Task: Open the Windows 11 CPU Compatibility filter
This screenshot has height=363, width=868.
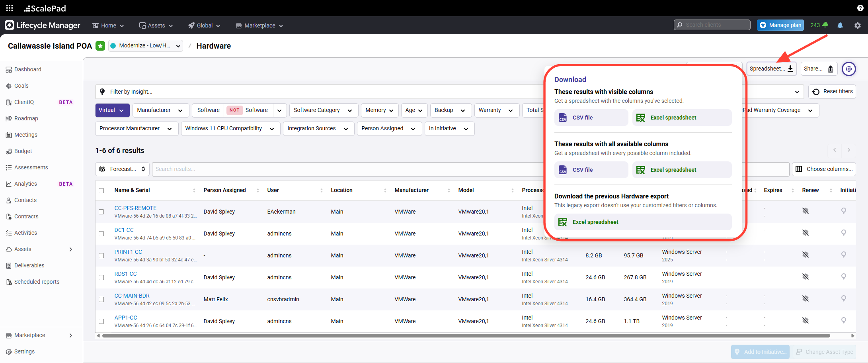Action: tap(230, 129)
